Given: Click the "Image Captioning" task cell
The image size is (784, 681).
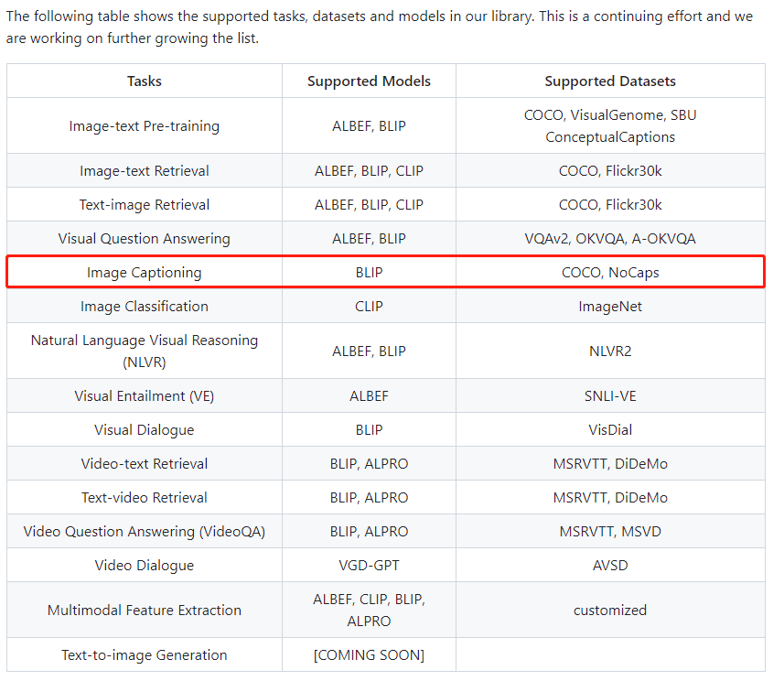Looking at the screenshot, I should [145, 273].
